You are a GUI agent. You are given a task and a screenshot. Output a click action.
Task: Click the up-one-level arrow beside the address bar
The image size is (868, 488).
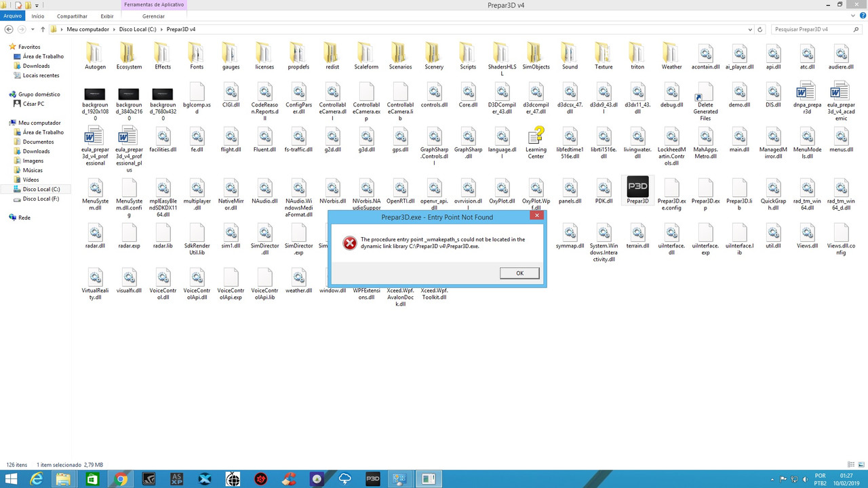[43, 29]
